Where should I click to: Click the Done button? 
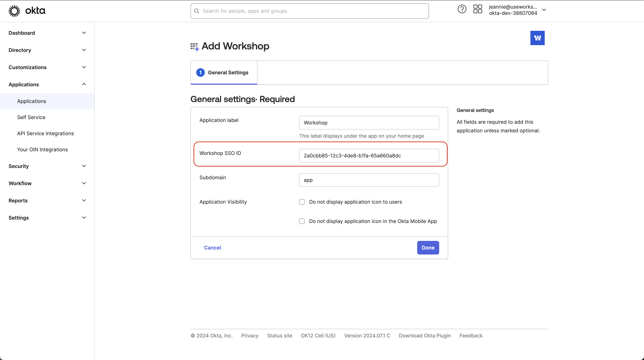coord(428,248)
